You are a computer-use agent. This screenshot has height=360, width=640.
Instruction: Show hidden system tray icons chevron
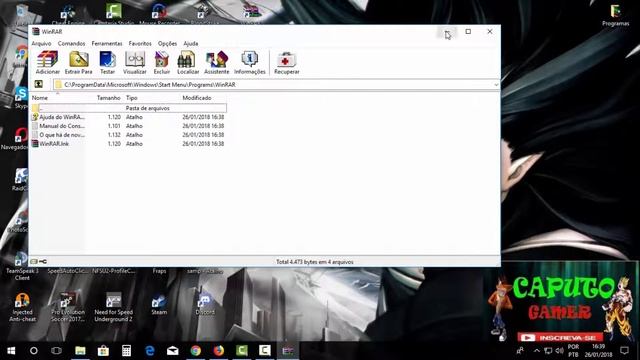coord(537,351)
